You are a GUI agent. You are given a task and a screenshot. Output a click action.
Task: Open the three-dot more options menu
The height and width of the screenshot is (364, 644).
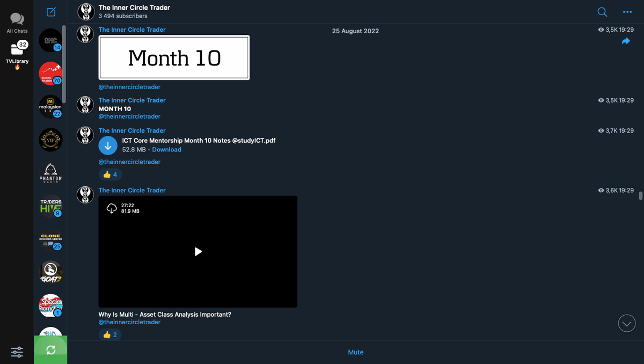click(x=627, y=12)
